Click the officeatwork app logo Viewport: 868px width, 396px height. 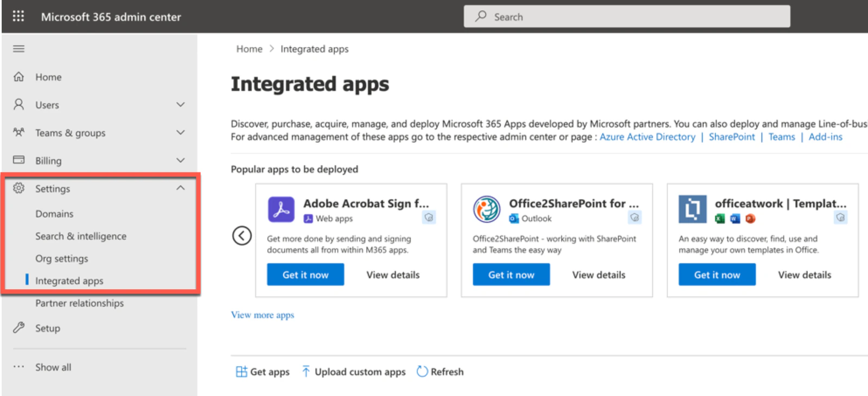pyautogui.click(x=693, y=209)
